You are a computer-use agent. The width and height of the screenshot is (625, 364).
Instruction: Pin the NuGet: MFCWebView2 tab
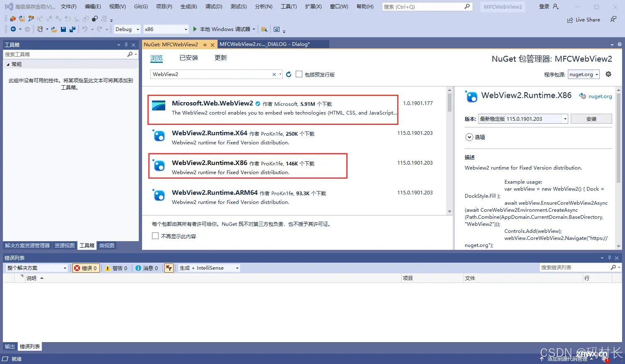(205, 45)
